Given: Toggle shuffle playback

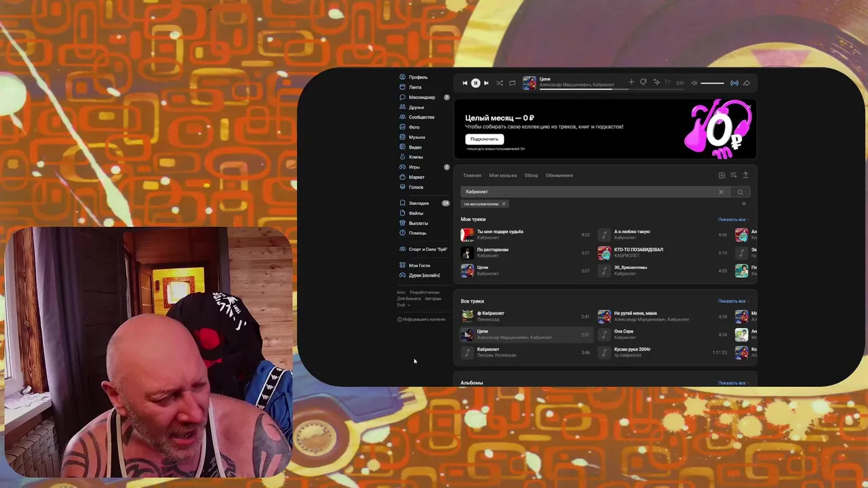Looking at the screenshot, I should tap(500, 83).
